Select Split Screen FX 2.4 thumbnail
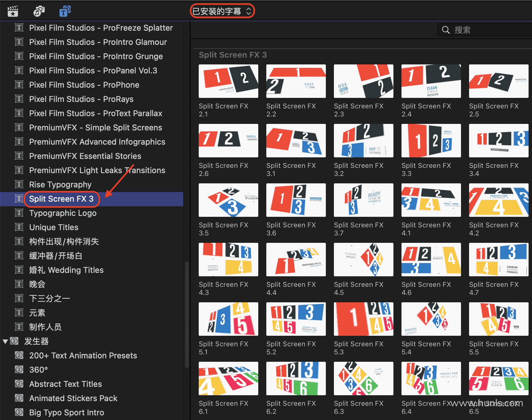Viewport: 532px width, 420px height. pos(431,81)
